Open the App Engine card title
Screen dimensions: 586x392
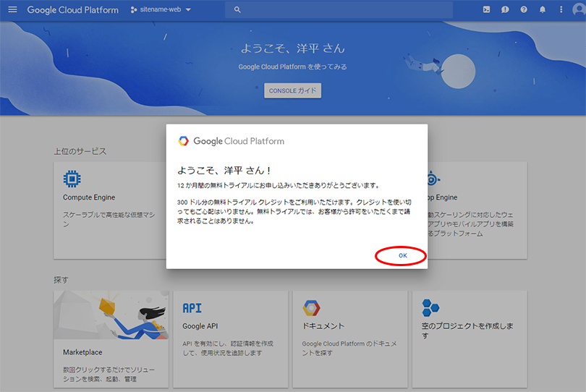click(443, 197)
